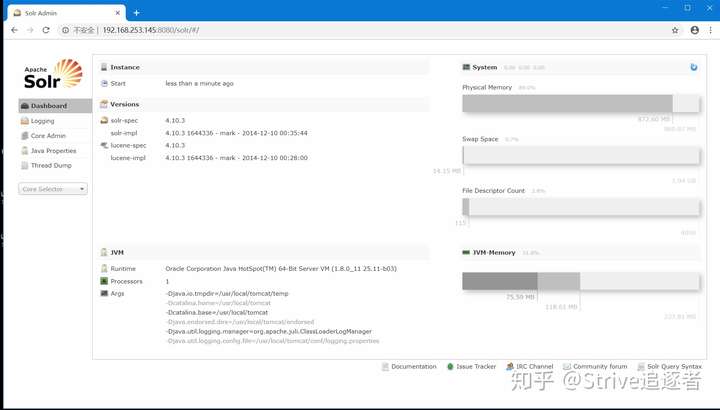Click the Core Admin icon

pos(25,136)
